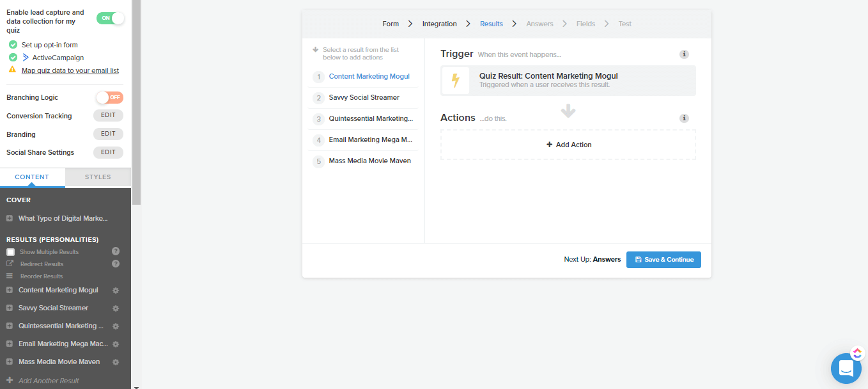Image resolution: width=868 pixels, height=389 pixels.
Task: Click the Trigger info icon
Action: pos(684,54)
